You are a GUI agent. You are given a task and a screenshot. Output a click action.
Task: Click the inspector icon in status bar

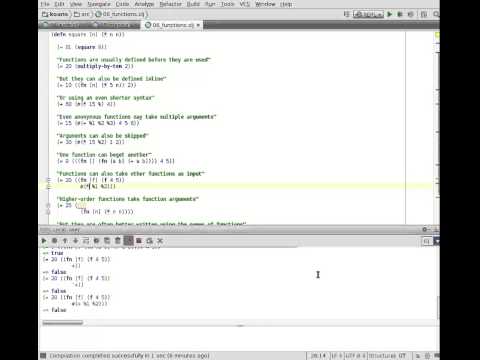[428, 356]
